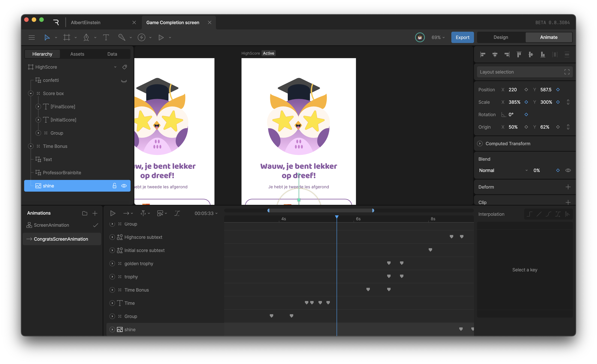This screenshot has width=597, height=364.
Task: Switch to the Hierarchy tab
Action: coord(42,54)
